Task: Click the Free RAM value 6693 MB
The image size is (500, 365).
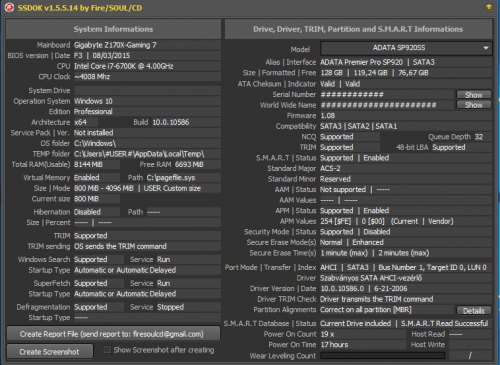Action: coord(197,164)
